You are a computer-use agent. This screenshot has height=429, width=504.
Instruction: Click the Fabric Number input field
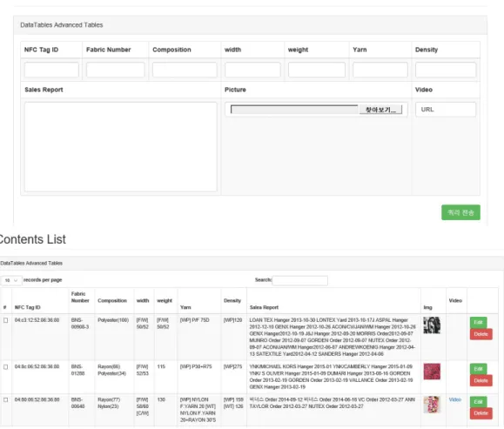[116, 70]
